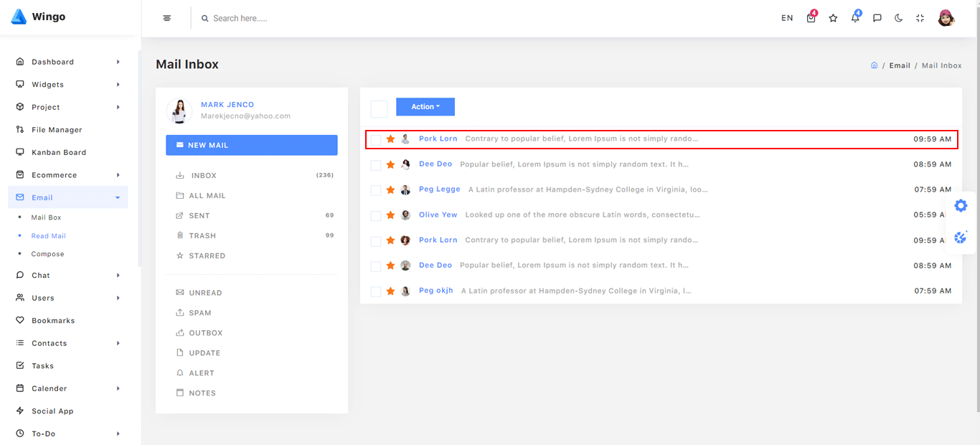Tick the checkbox for Peg Legge email
980x445 pixels.
click(x=376, y=190)
